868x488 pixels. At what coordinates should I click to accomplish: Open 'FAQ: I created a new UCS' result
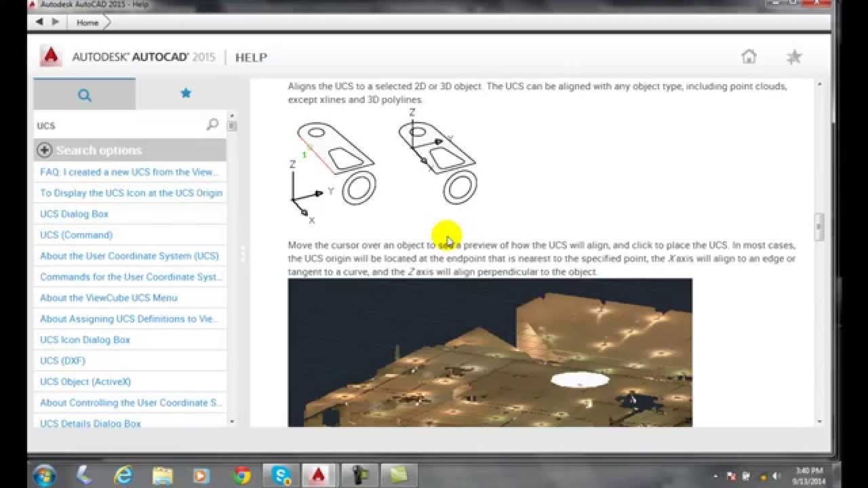(130, 172)
